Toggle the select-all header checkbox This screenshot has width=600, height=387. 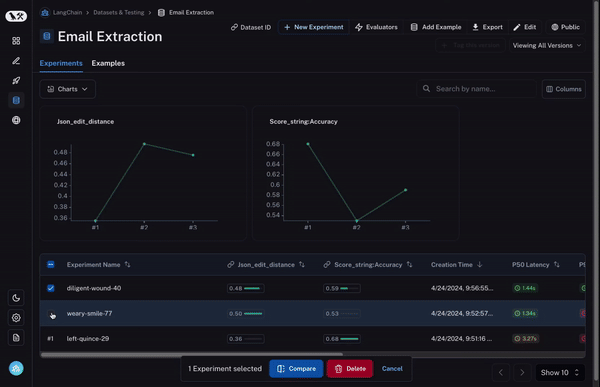tap(51, 265)
